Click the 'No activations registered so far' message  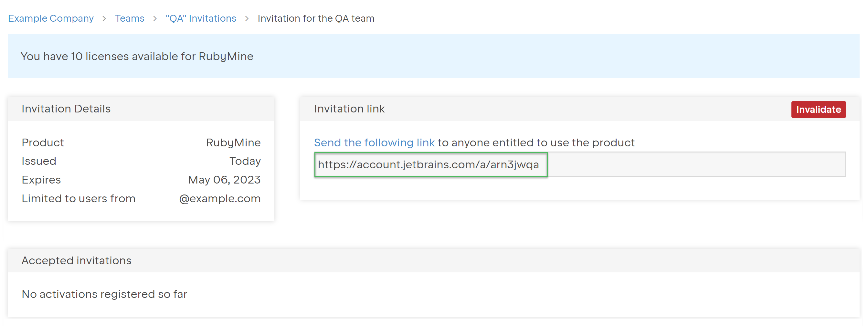click(x=104, y=294)
